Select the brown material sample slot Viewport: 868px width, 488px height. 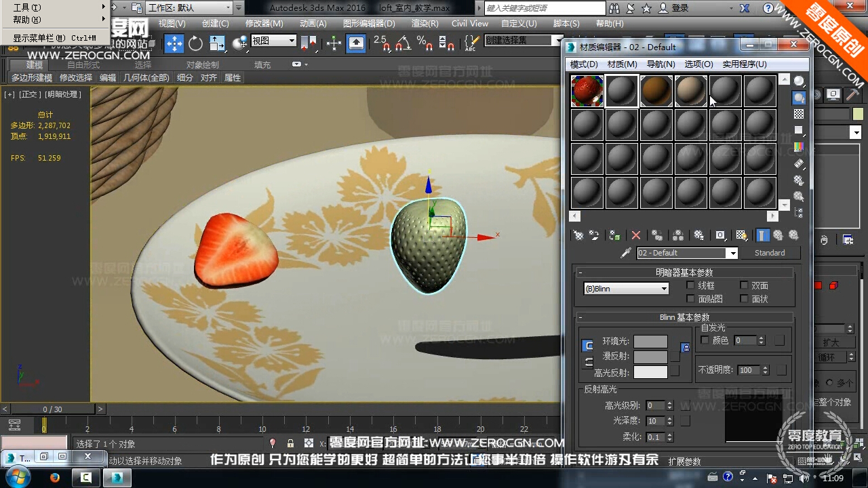pos(656,91)
